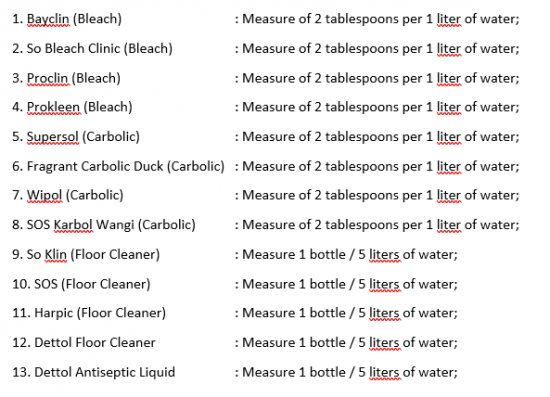Click underlined 'liters' in So Klin row

click(x=384, y=255)
